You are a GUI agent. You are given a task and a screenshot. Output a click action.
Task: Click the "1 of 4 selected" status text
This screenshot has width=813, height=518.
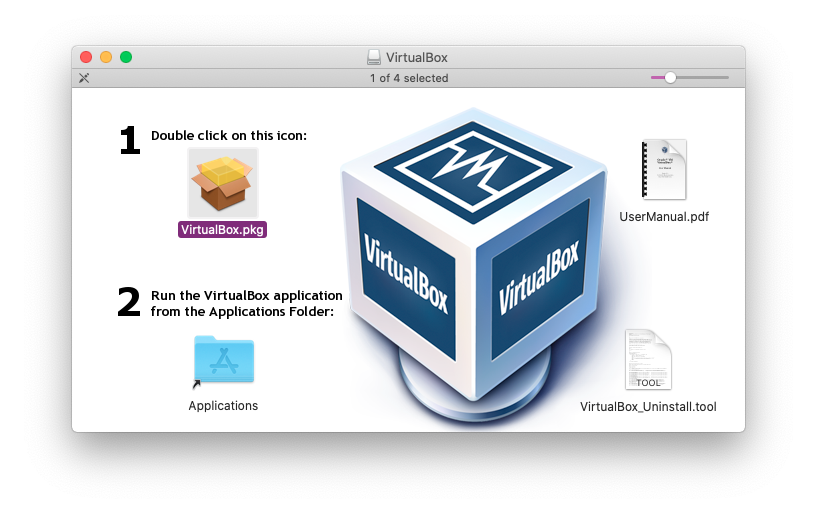[x=408, y=78]
